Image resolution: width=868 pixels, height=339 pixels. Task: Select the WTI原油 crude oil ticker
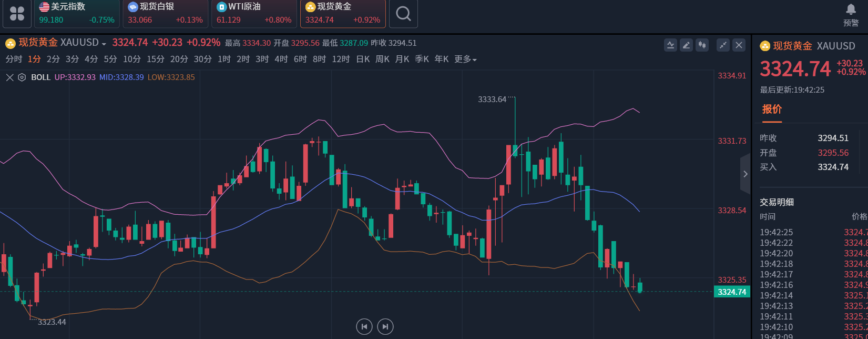(254, 14)
